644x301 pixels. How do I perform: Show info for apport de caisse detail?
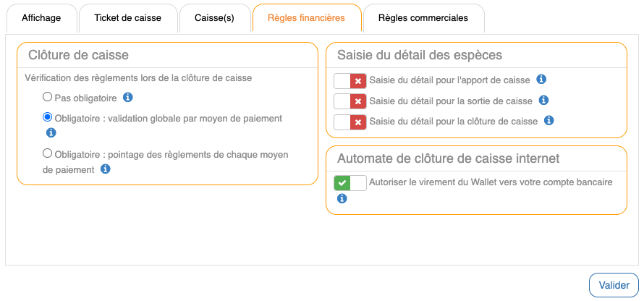[x=541, y=80]
